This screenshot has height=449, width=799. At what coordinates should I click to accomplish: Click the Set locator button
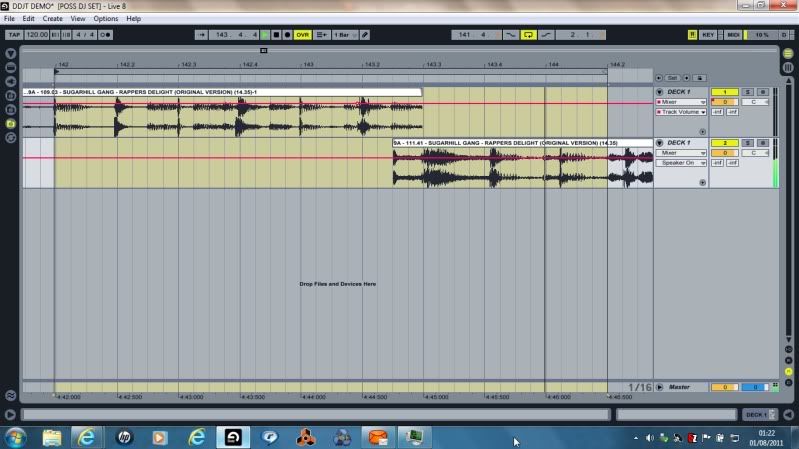(673, 77)
